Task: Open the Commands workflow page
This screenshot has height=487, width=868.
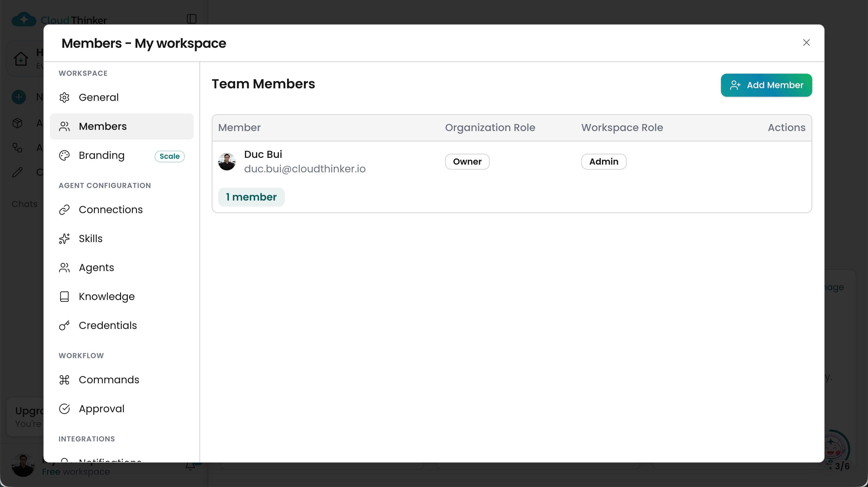Action: 122,380
